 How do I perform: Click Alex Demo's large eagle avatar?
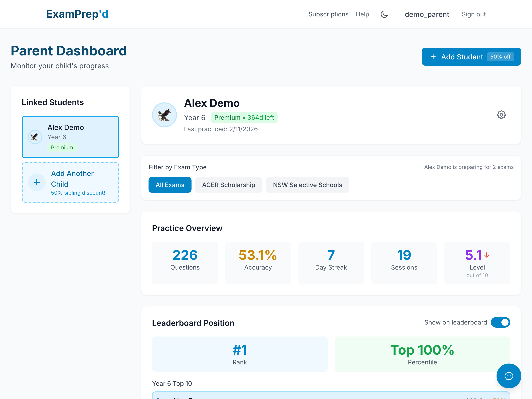point(164,115)
